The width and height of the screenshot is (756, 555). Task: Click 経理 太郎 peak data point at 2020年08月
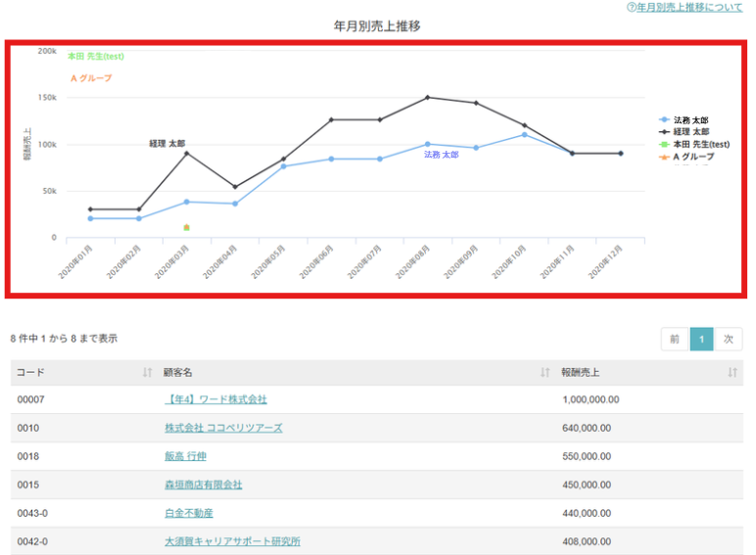(x=427, y=97)
